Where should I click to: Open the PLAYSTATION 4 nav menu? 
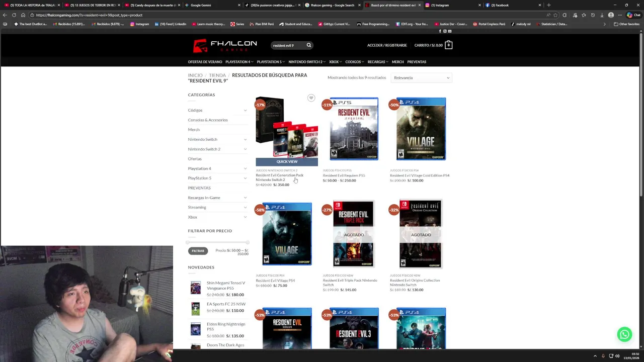coord(239,62)
